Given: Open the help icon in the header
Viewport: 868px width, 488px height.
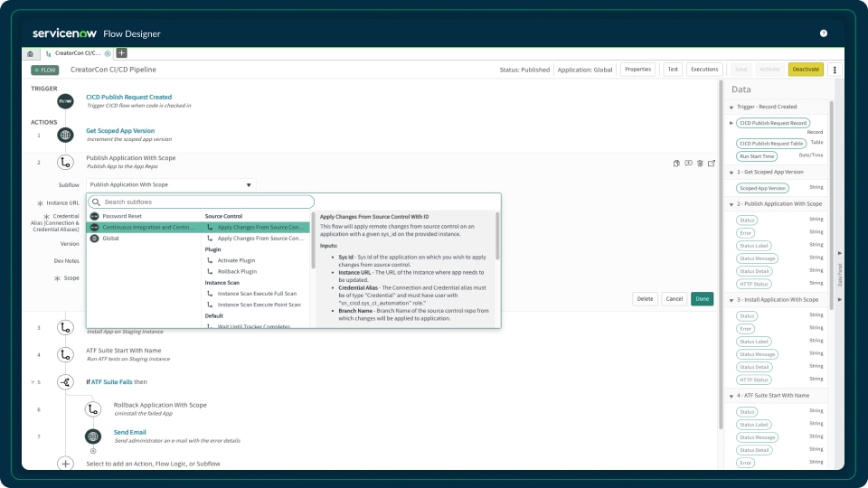Looking at the screenshot, I should [823, 33].
